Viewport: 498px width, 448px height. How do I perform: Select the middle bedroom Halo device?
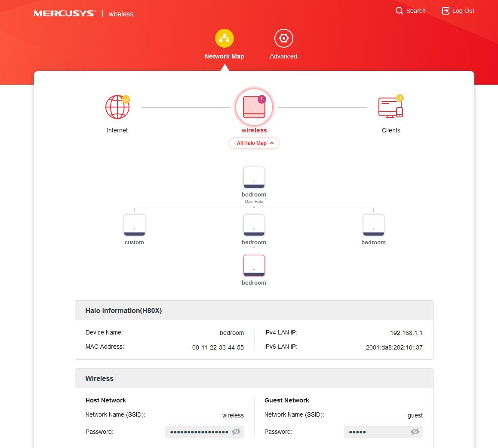[x=254, y=225]
